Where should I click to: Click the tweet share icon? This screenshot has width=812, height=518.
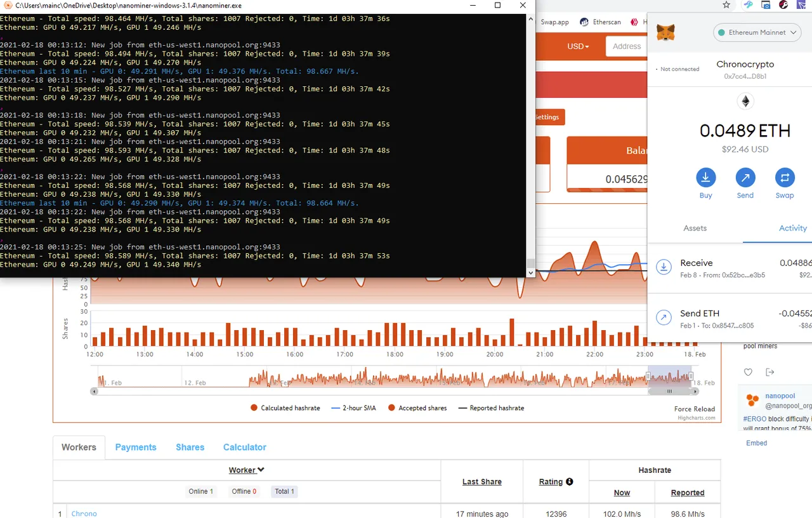point(770,372)
